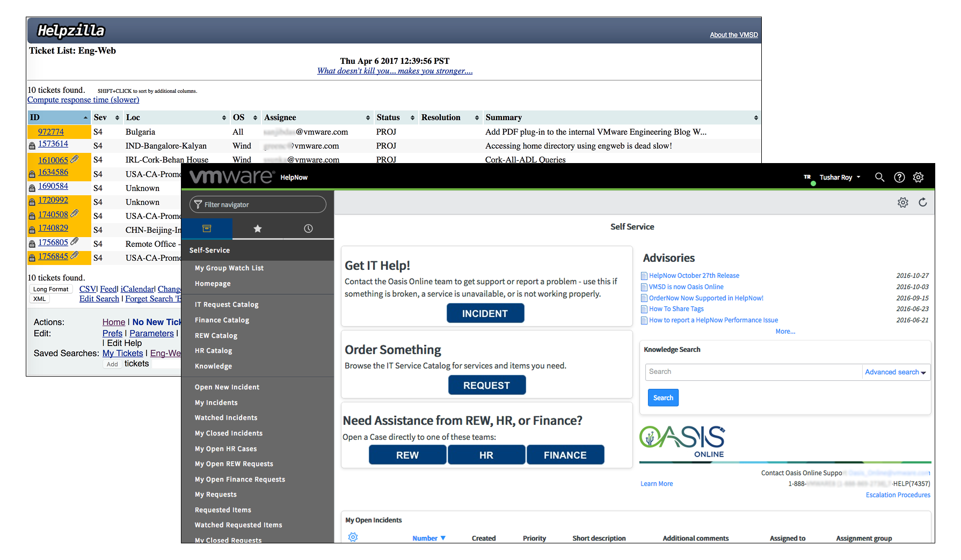Open ticket 972774 link
The height and width of the screenshot is (560, 961).
51,132
